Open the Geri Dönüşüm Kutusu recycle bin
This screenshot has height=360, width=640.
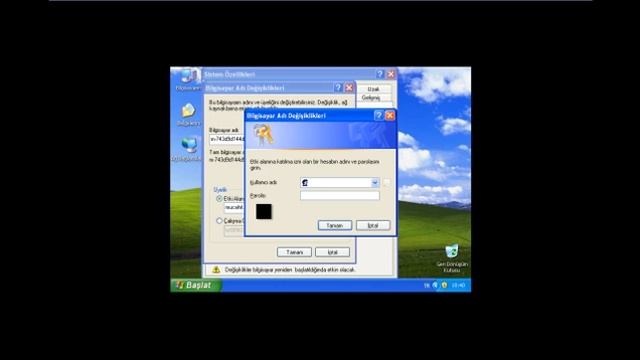click(x=452, y=258)
